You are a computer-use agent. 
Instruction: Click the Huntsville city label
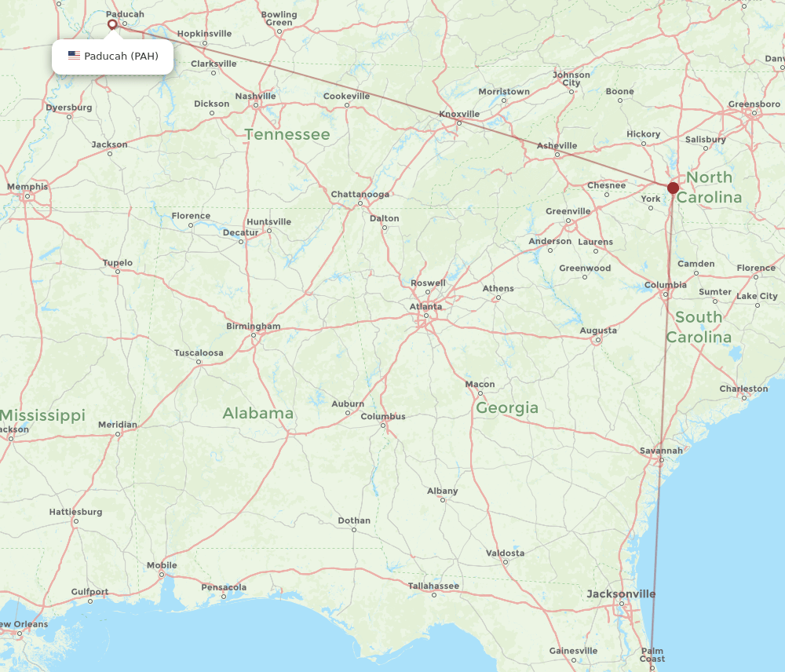(x=268, y=222)
